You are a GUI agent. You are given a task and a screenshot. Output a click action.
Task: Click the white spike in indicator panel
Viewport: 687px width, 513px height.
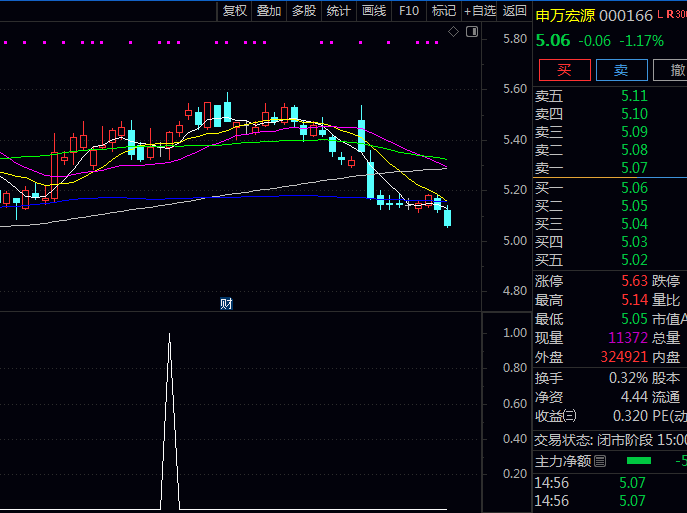point(170,421)
